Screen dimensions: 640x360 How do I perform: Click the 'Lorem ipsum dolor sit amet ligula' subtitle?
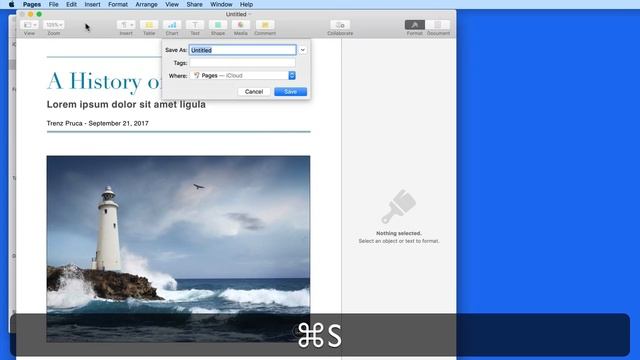coord(126,104)
